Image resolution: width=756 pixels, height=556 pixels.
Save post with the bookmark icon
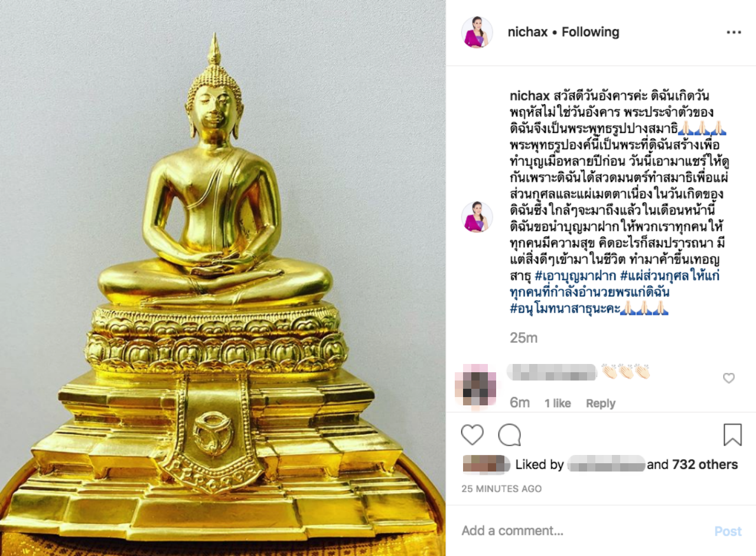tap(732, 435)
